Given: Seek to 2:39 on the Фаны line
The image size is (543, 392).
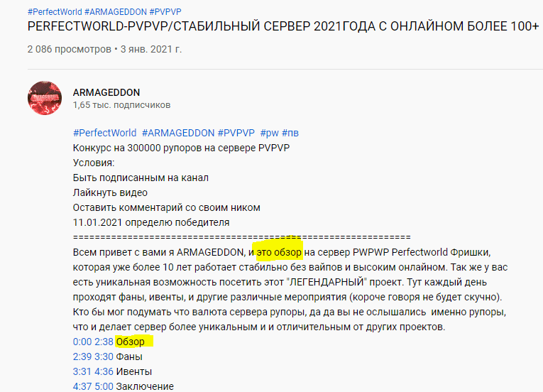Looking at the screenshot, I should point(82,356).
